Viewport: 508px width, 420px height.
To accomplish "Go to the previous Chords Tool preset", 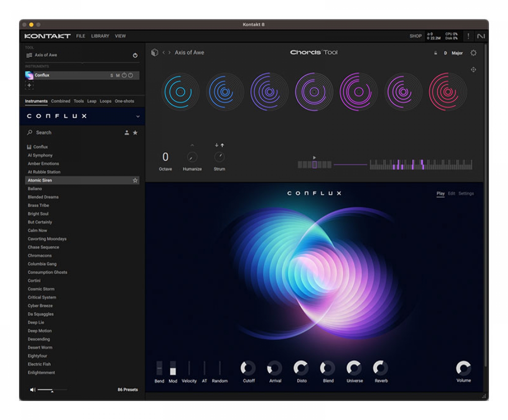I will click(x=163, y=52).
